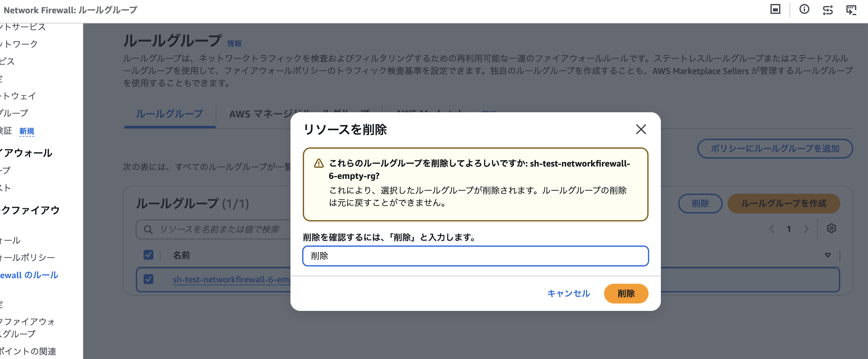This screenshot has height=359, width=868.
Task: Click ポリシーにルールグループを追加 button
Action: tap(775, 149)
